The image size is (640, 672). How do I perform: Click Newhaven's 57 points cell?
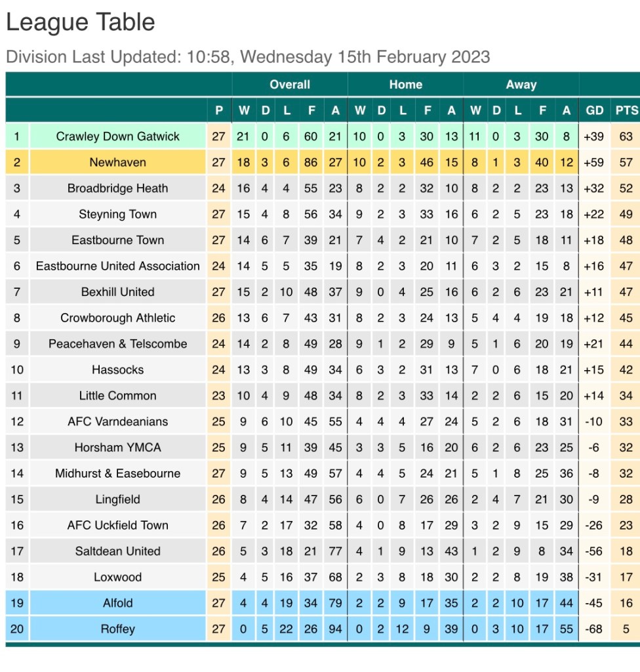(626, 163)
